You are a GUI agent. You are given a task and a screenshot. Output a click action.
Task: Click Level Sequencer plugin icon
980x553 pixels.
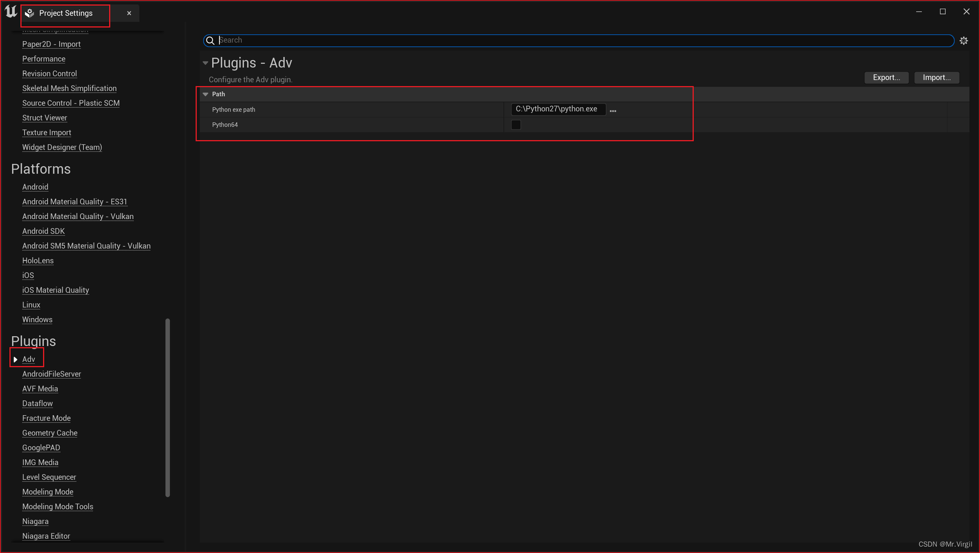tap(49, 477)
